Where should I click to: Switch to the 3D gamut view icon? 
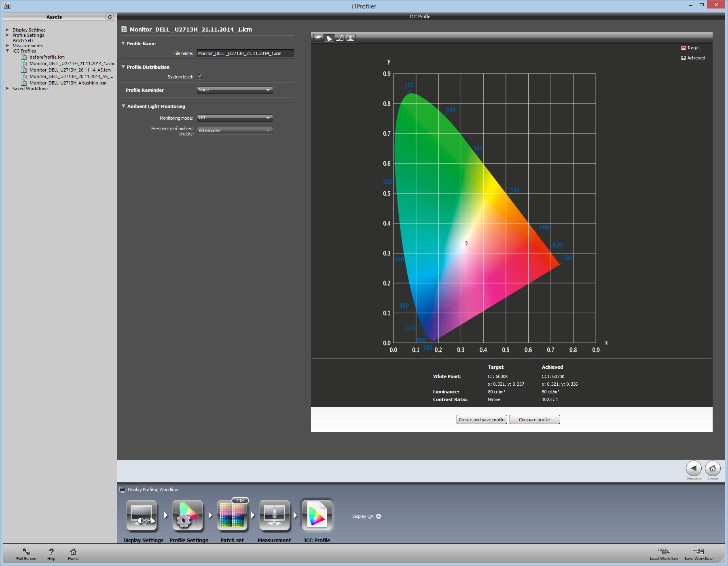click(319, 38)
